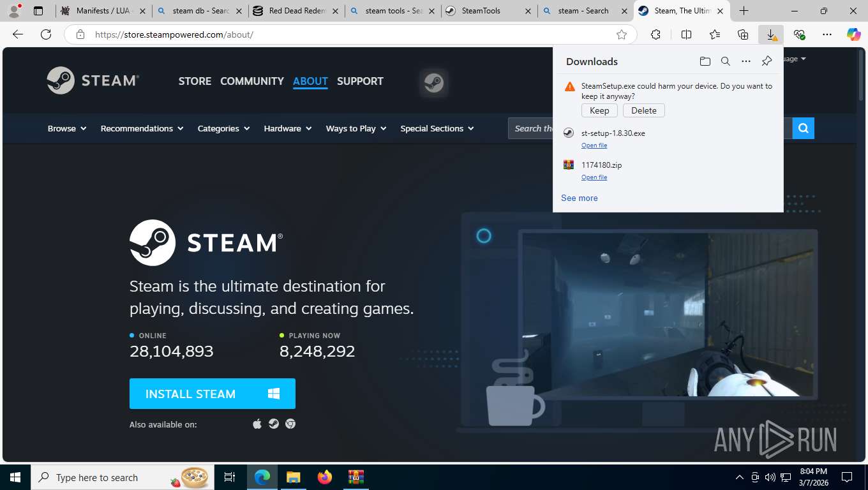This screenshot has height=490, width=868.
Task: Open the Favorites list icon
Action: tap(715, 34)
